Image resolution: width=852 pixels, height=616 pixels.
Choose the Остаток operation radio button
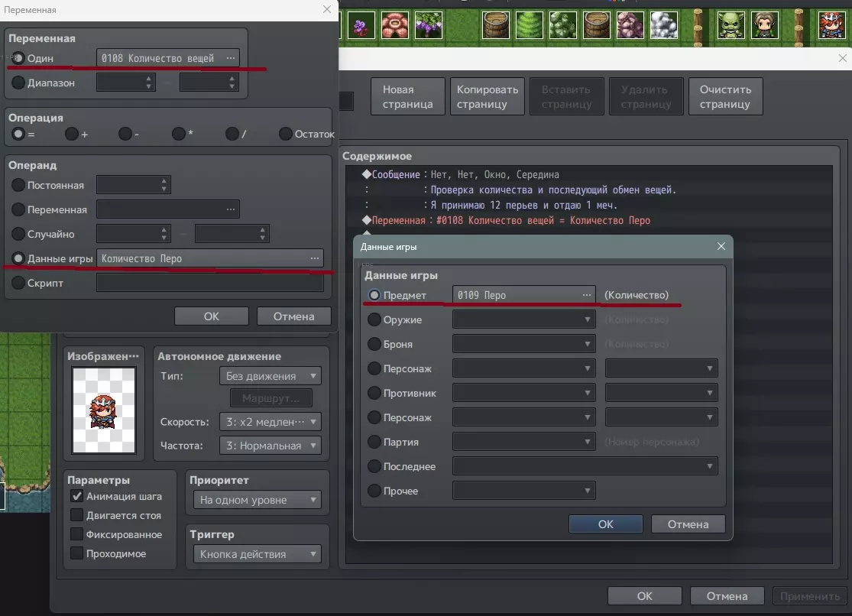(285, 134)
